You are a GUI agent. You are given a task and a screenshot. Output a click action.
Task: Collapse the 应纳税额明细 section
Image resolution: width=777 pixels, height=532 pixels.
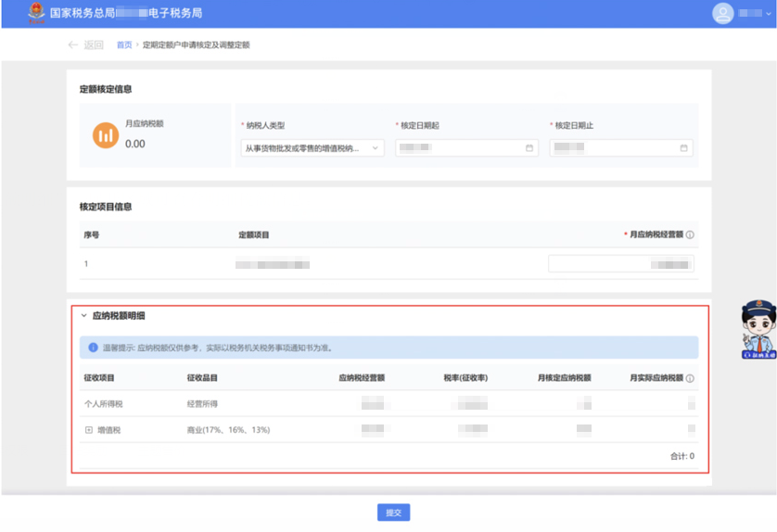pyautogui.click(x=84, y=316)
